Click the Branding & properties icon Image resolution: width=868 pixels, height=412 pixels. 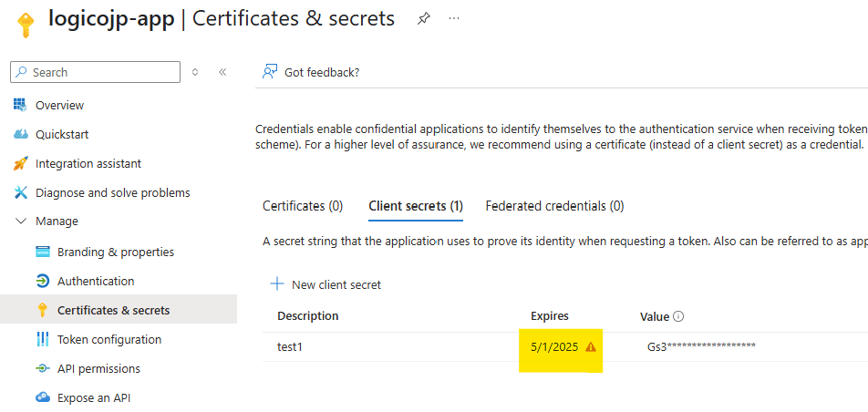pos(42,252)
